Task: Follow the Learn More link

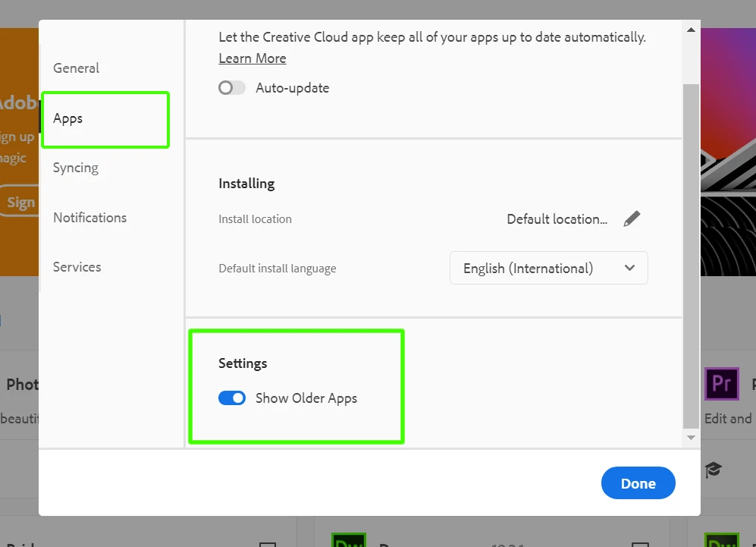Action: (253, 58)
